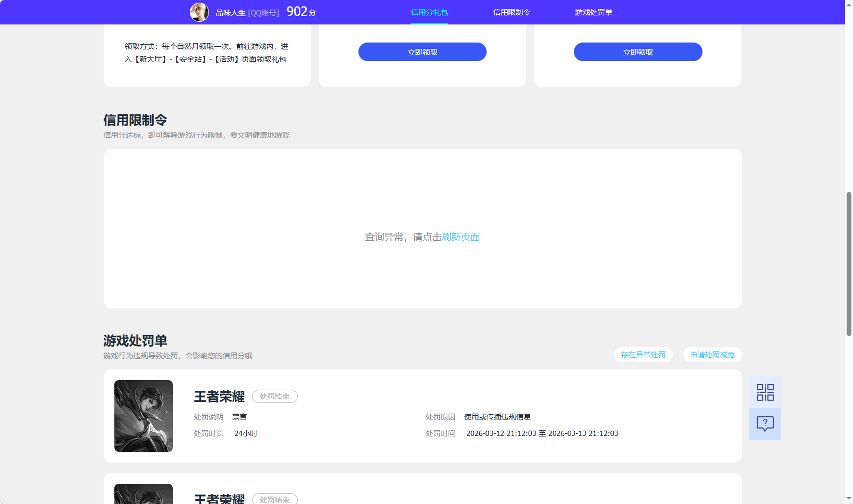The image size is (853, 504).
Task: Open the QR code icon on the sidebar
Action: pyautogui.click(x=765, y=392)
